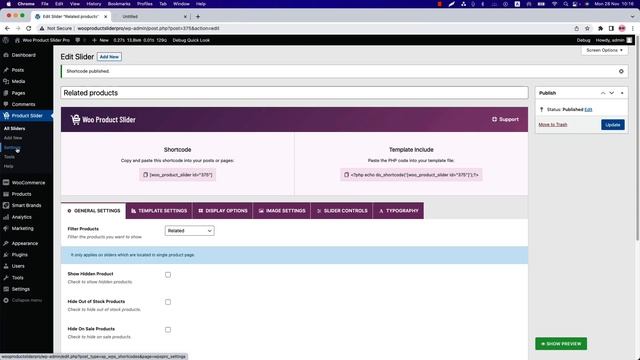Open Appearance in sidebar
The image size is (640, 360).
click(x=24, y=243)
